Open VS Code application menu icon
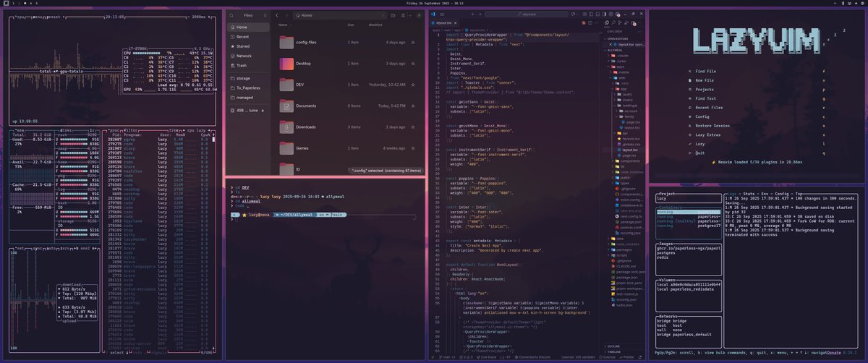 (x=442, y=14)
